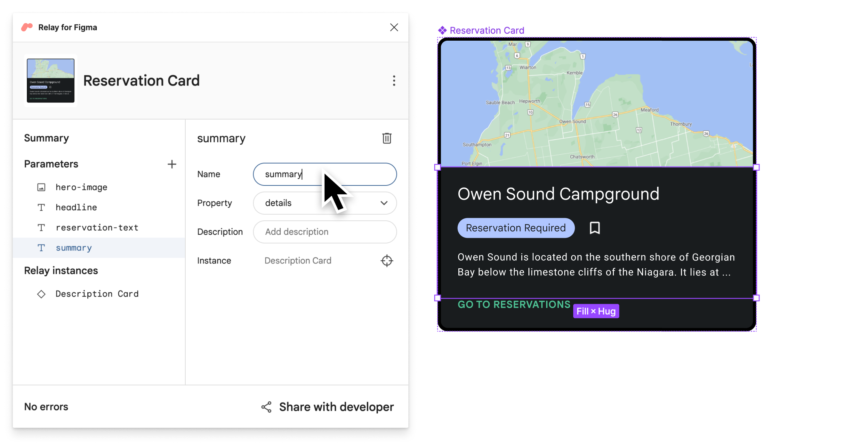Click the bookmark icon on reservation card
Screen dimensions: 868x447
pyautogui.click(x=595, y=227)
